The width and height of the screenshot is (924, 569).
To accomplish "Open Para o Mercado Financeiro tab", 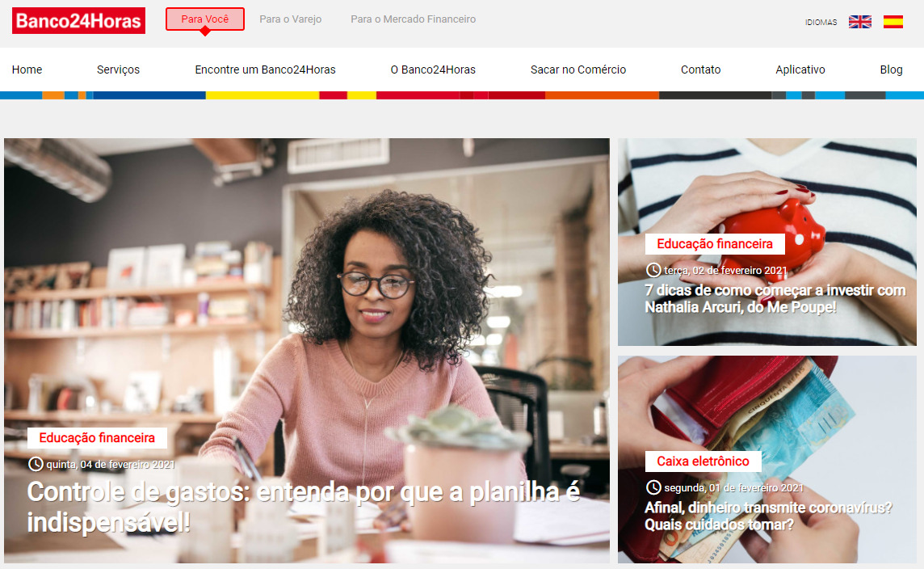I will (413, 19).
